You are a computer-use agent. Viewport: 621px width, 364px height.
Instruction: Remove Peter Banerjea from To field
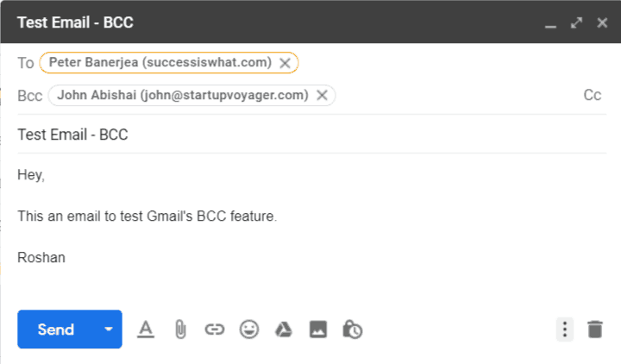(x=285, y=63)
